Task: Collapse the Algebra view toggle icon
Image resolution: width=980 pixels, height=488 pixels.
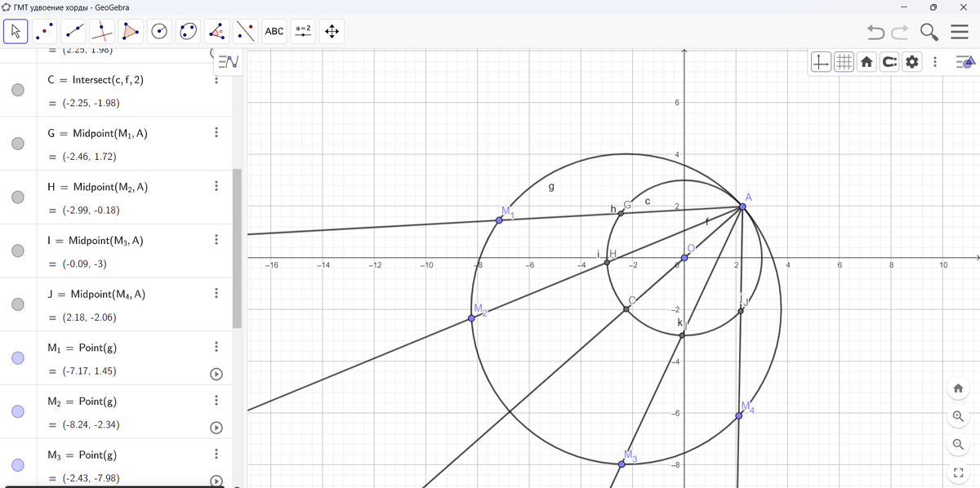Action: click(229, 61)
